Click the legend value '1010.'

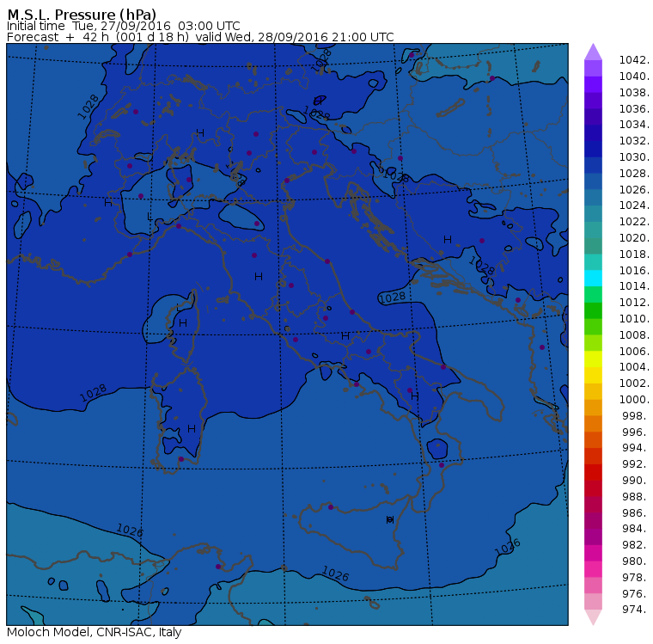pyautogui.click(x=634, y=319)
